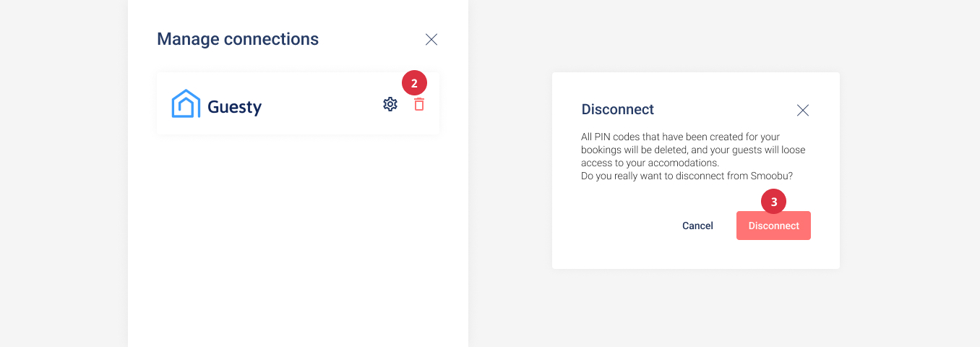980x347 pixels.
Task: Click the 'All PIN codes' warning line
Action: [680, 137]
